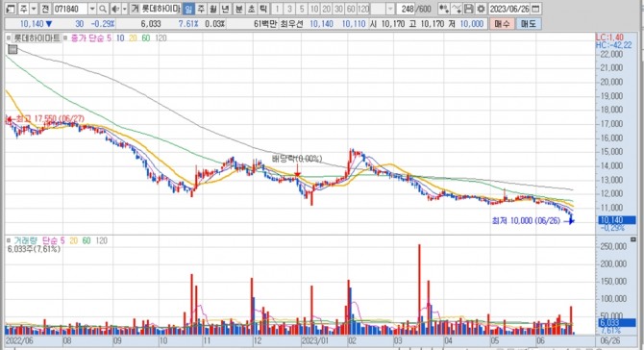Click the 248 bar count input field
This screenshot has width=644, height=350.
407,9
